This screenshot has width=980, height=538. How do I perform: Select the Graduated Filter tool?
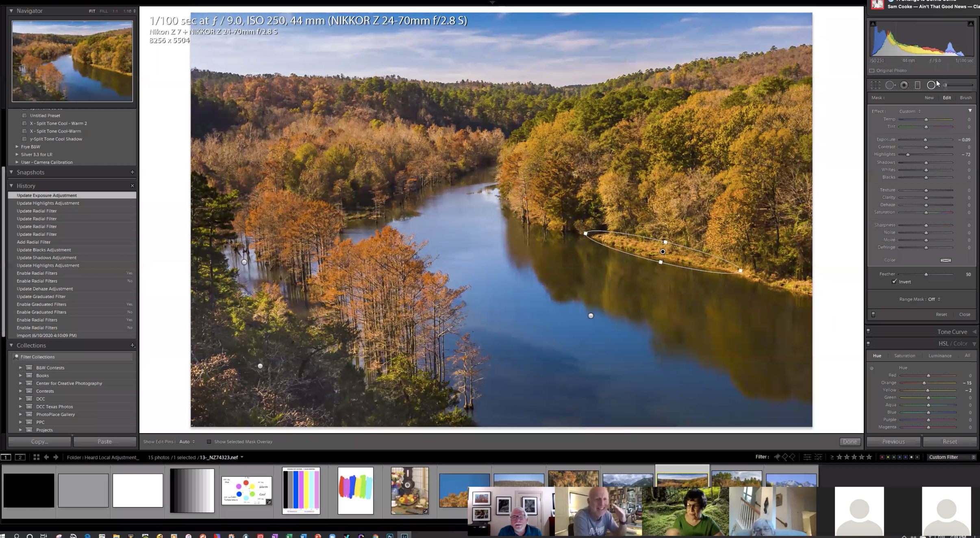click(x=917, y=85)
